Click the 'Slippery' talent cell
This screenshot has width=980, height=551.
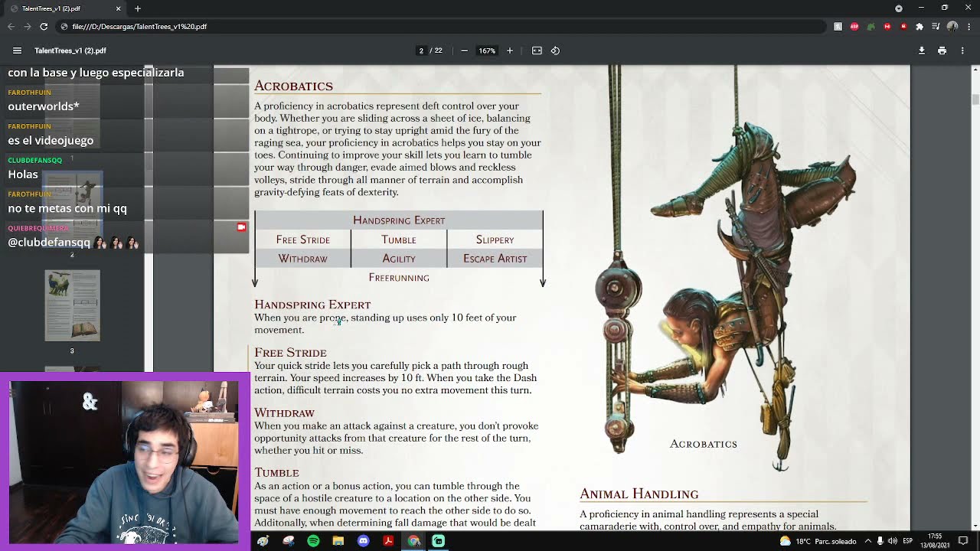[495, 240]
